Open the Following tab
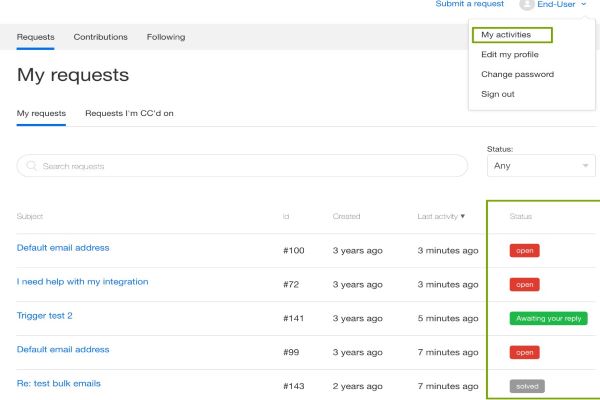The height and width of the screenshot is (400, 600). click(x=165, y=37)
